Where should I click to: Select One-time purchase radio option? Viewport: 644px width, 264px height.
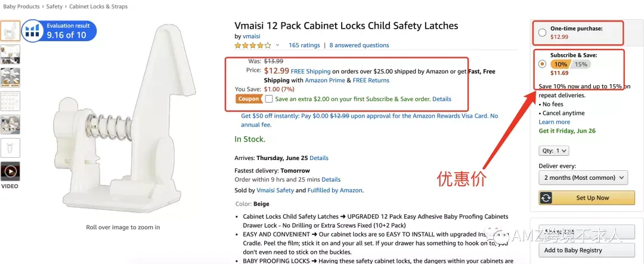(x=542, y=32)
